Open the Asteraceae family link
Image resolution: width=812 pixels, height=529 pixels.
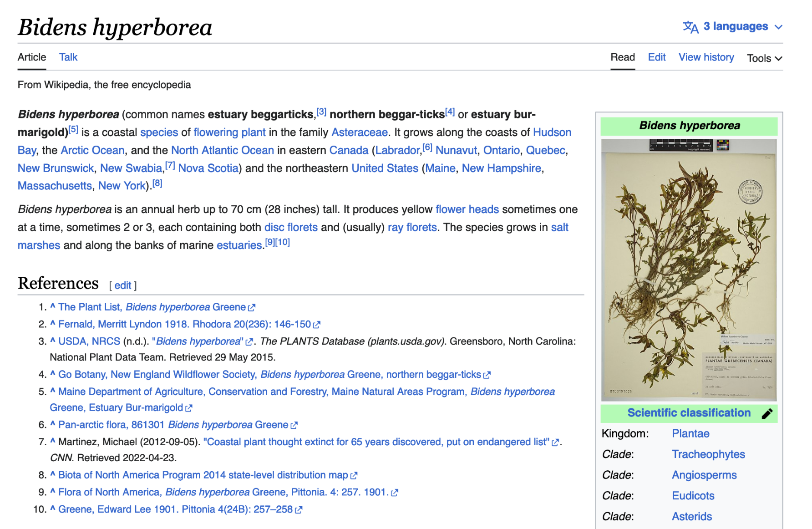point(359,132)
